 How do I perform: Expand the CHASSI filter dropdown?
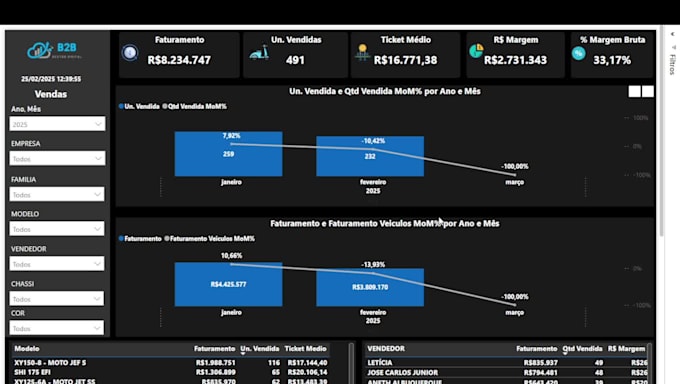pos(57,299)
